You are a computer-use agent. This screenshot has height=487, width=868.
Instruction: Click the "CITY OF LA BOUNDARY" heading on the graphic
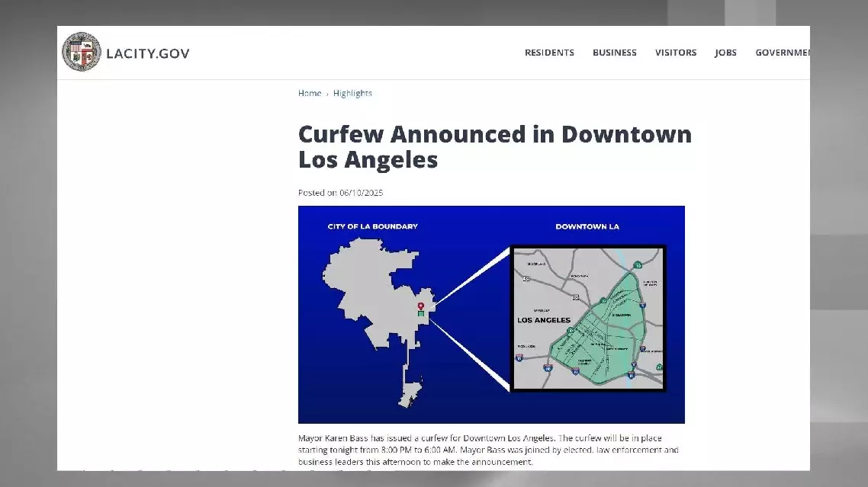pos(372,226)
